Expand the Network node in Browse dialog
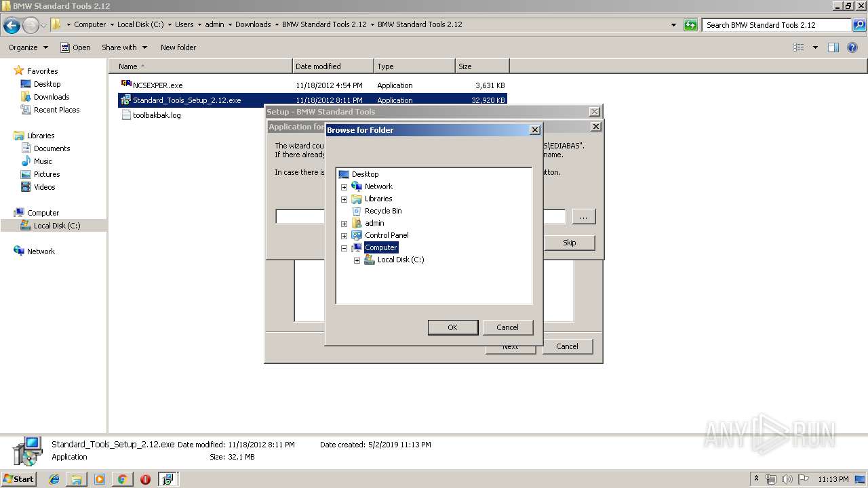 [344, 187]
